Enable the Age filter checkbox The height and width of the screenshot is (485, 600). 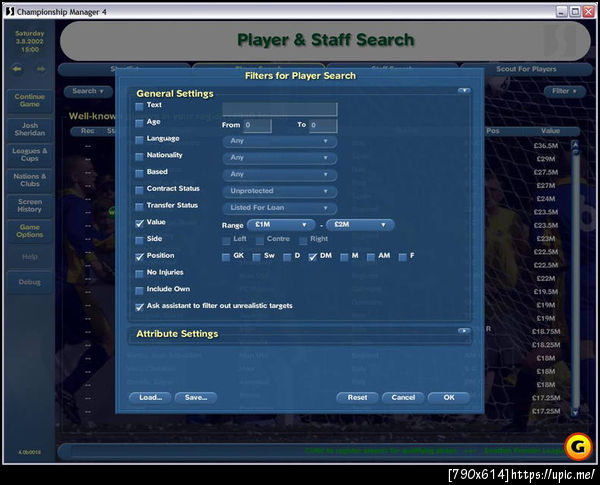[139, 123]
